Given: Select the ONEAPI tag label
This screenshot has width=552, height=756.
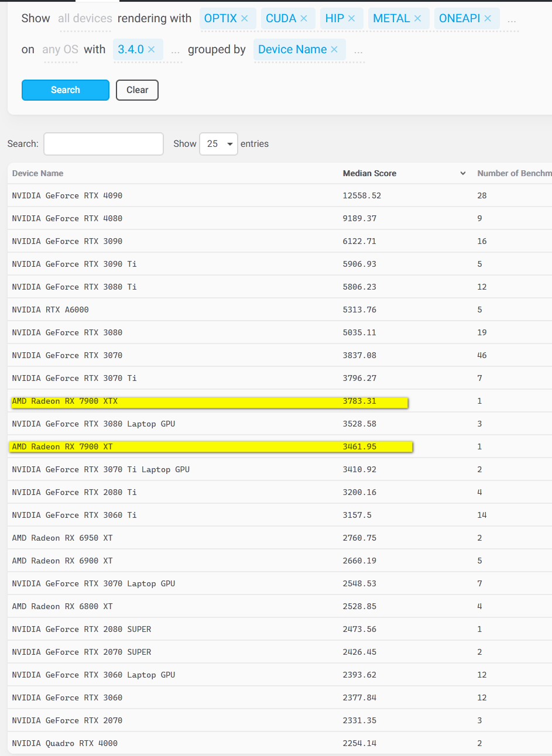Looking at the screenshot, I should 460,19.
